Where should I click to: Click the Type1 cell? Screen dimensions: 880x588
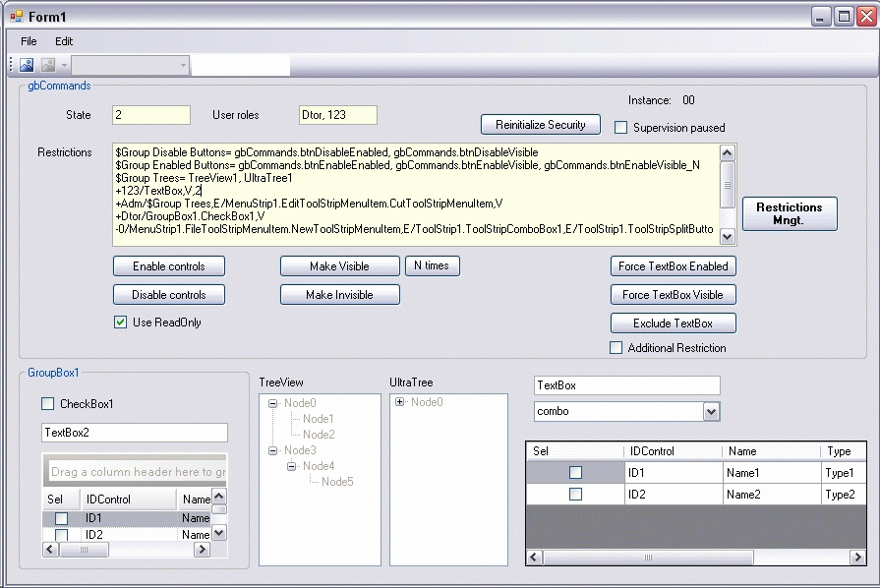tap(844, 473)
